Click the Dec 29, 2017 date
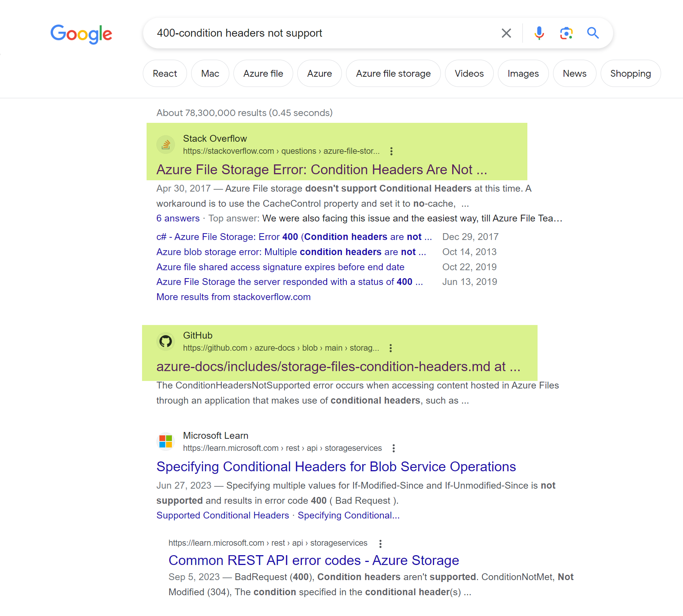Viewport: 683px width, 616px height. (x=470, y=237)
